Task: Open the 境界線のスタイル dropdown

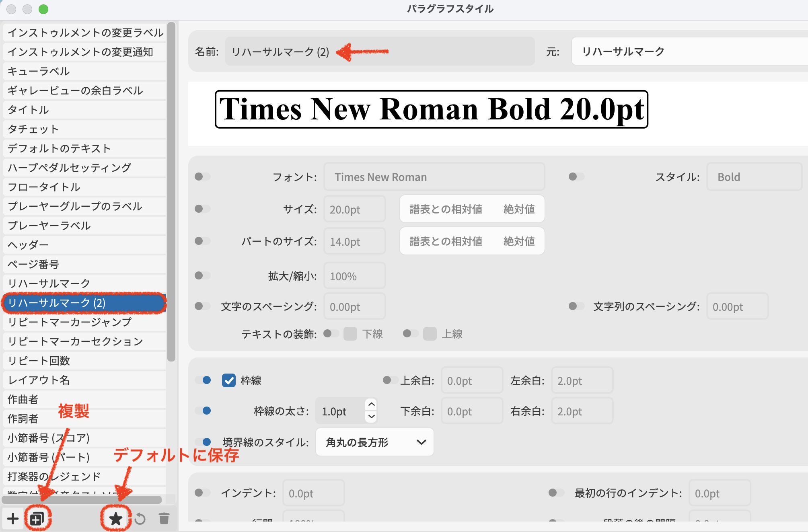Action: coord(375,442)
